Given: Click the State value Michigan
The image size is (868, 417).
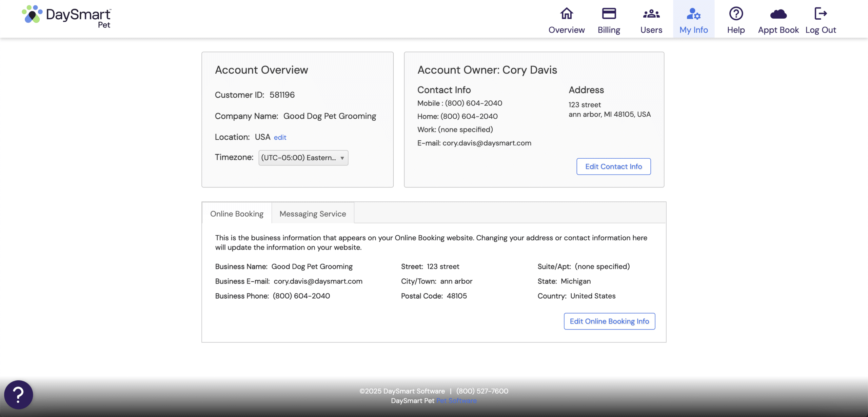Looking at the screenshot, I should [x=576, y=281].
